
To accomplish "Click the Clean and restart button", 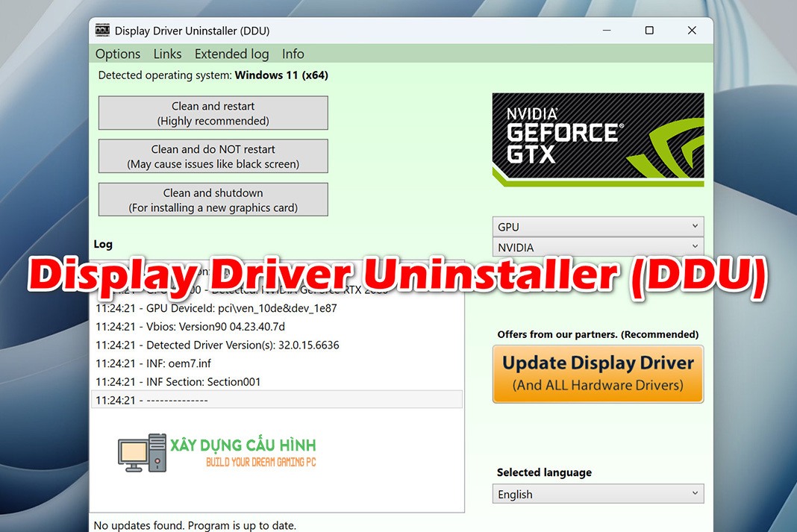I will pos(213,113).
